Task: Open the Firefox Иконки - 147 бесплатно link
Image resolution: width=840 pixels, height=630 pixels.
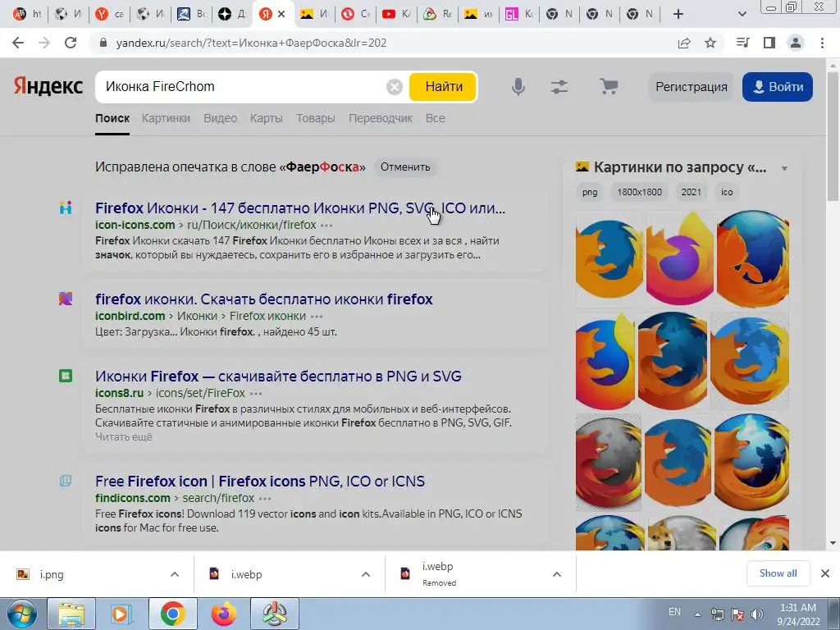Action: [x=300, y=208]
